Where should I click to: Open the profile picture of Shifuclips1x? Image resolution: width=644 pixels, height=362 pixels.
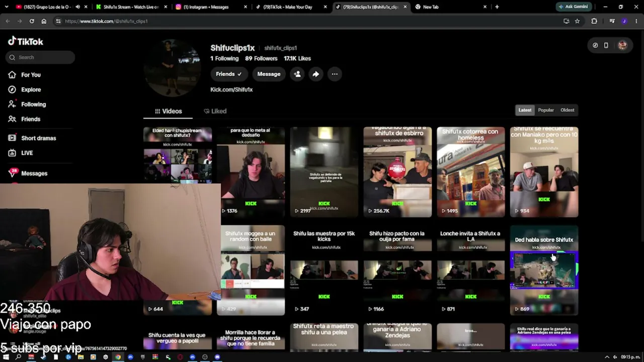[x=173, y=67]
